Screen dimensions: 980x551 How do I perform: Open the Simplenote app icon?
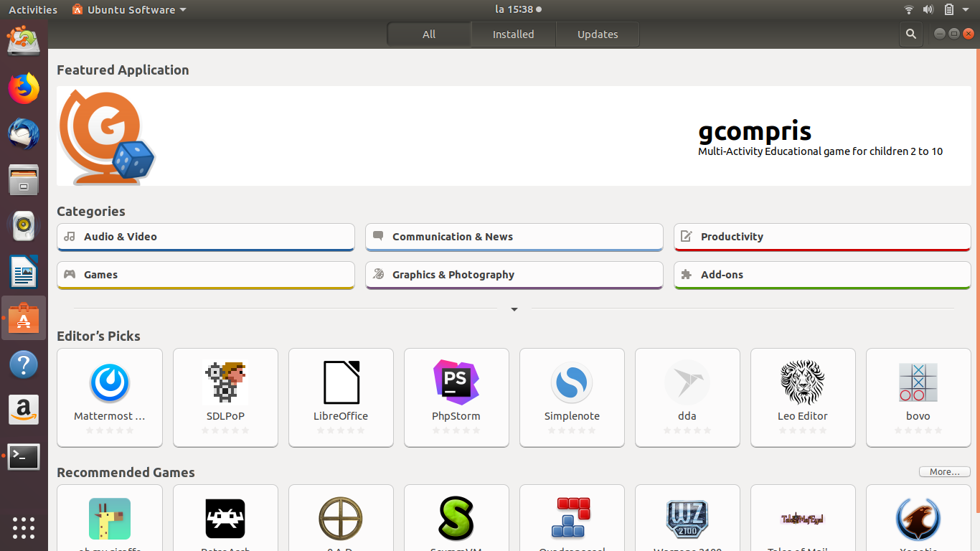pyautogui.click(x=572, y=383)
